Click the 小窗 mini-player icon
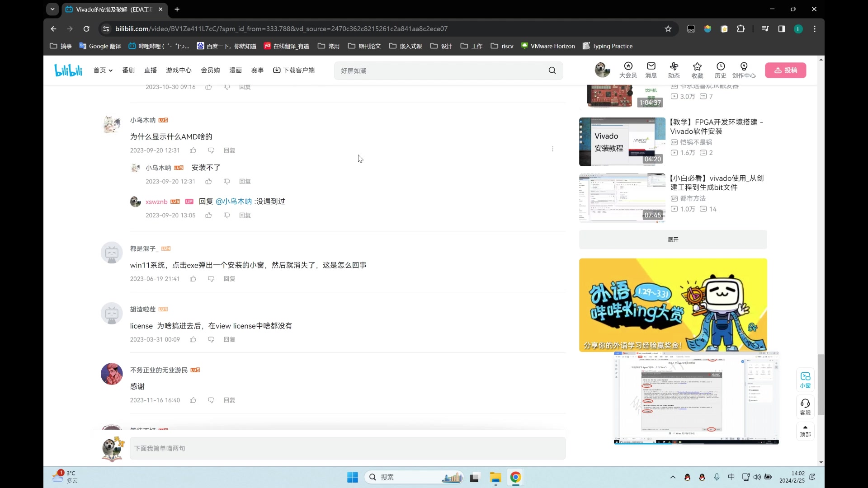 805,380
